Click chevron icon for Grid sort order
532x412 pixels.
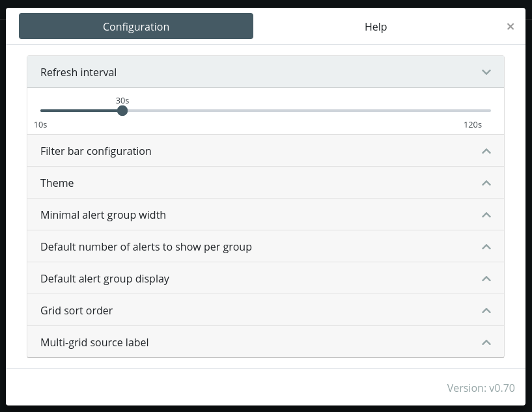coord(486,310)
